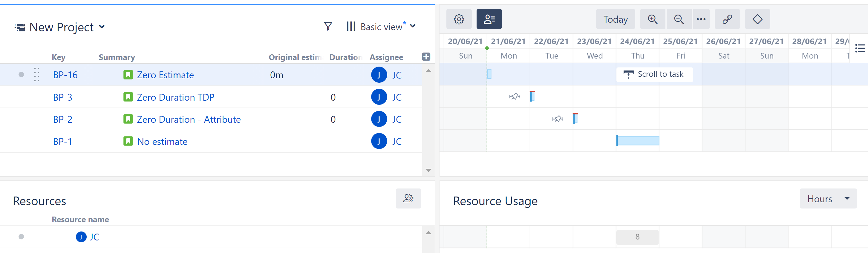The image size is (868, 253).
Task: Click the milestone diamond icon
Action: 757,19
